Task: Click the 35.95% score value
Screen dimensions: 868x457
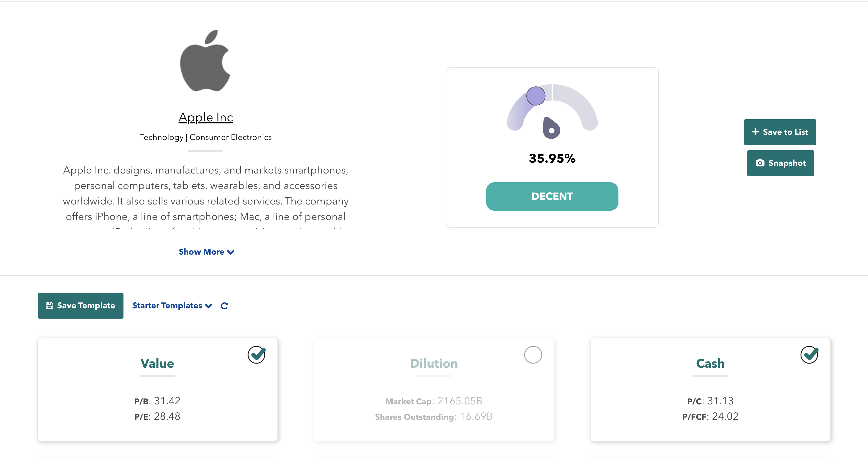Action: point(552,158)
